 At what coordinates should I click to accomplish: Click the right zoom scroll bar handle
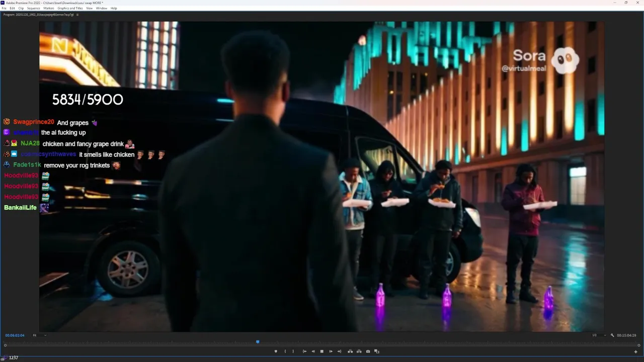point(639,345)
